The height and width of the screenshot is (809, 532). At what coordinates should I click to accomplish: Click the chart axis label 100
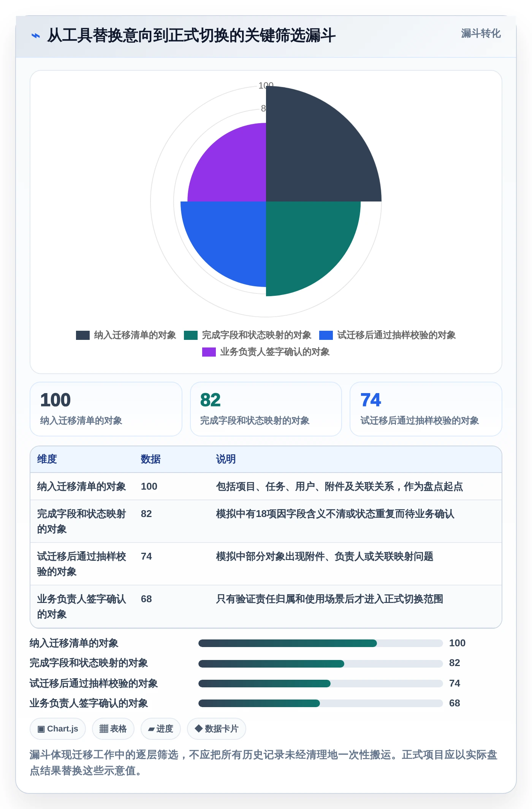click(266, 86)
